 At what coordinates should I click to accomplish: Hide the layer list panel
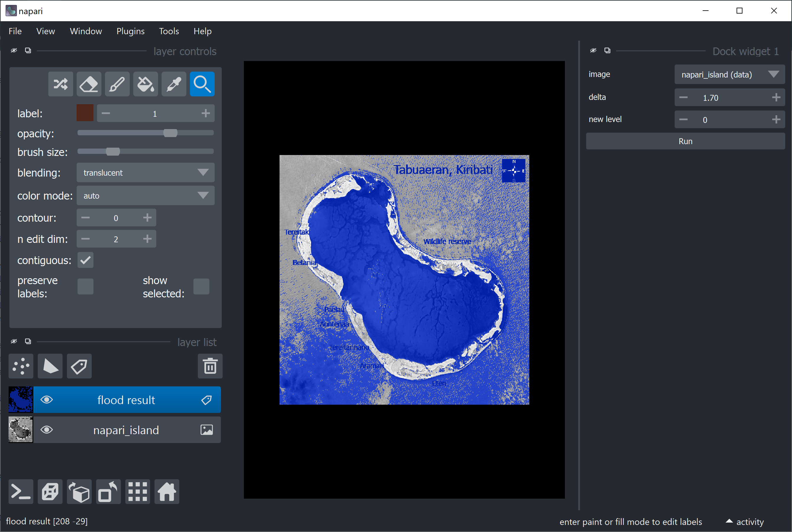point(14,341)
